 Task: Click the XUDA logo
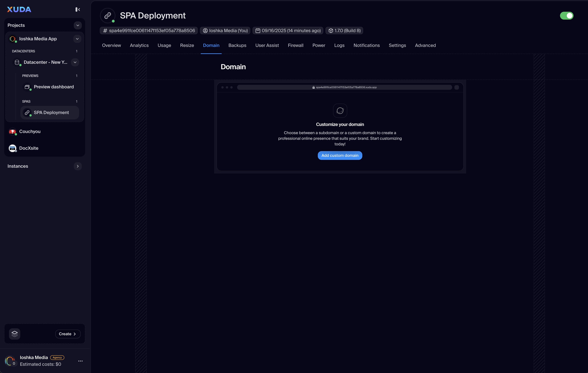tap(19, 9)
